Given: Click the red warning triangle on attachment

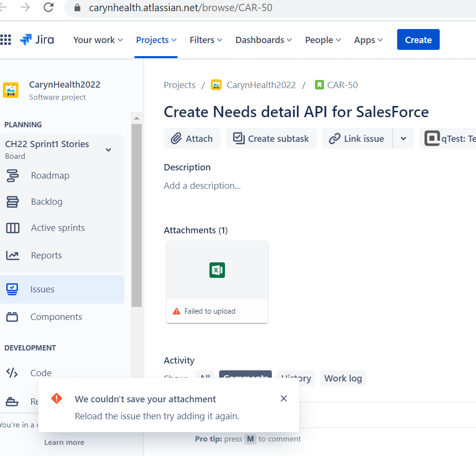Looking at the screenshot, I should coord(177,311).
